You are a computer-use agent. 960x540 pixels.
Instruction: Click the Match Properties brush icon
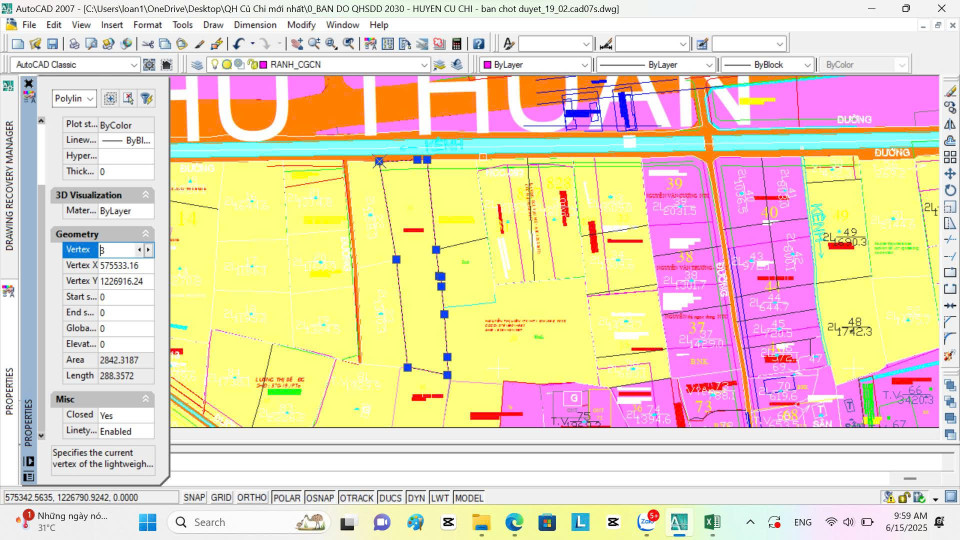[x=200, y=44]
